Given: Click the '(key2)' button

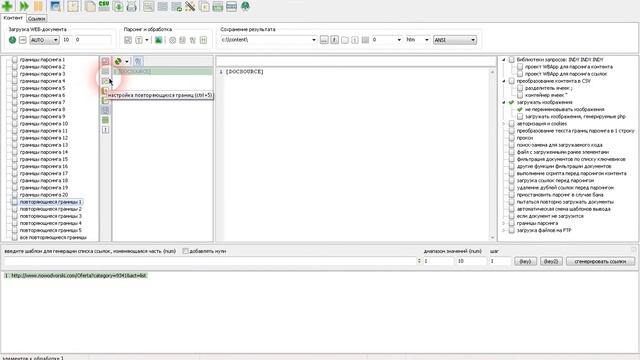Looking at the screenshot, I should [x=551, y=261].
